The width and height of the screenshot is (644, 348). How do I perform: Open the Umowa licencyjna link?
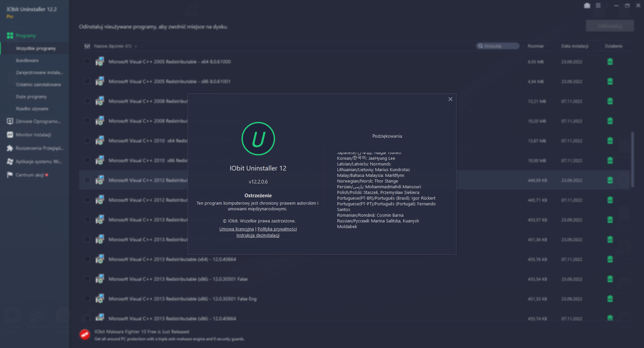click(x=236, y=229)
